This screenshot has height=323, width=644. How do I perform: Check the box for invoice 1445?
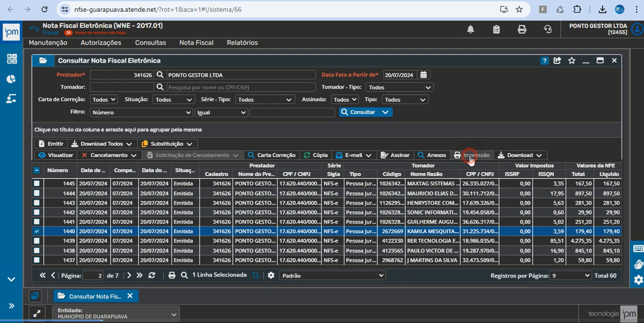(37, 183)
